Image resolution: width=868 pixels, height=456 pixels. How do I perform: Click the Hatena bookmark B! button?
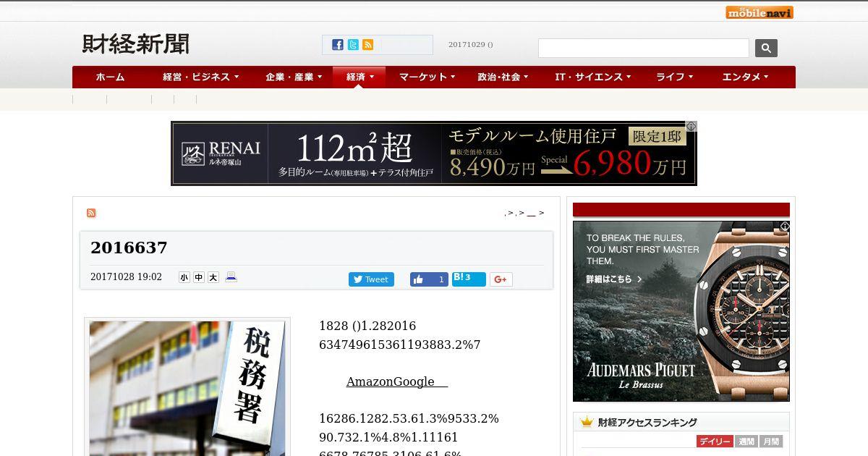coord(469,279)
